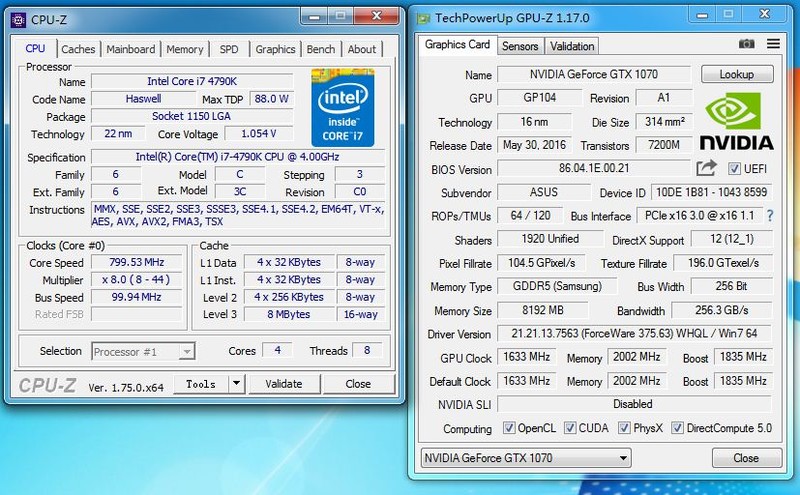The image size is (800, 495).
Task: Click the Memory Size value 8192 MB
Action: coord(543,310)
